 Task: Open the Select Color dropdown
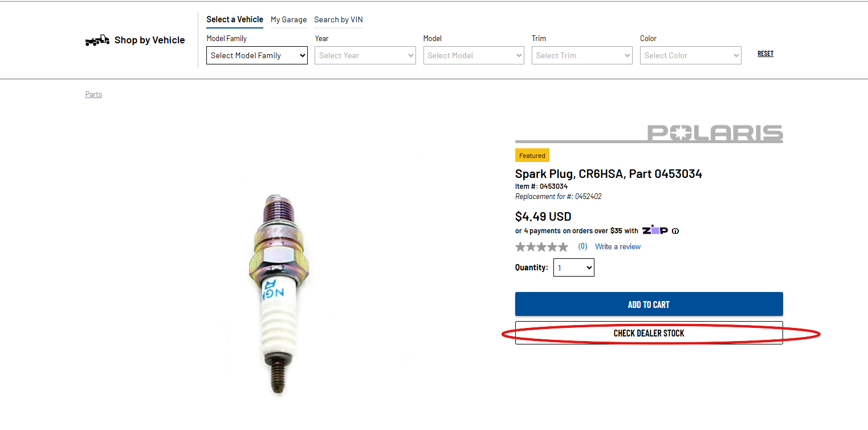[x=690, y=55]
